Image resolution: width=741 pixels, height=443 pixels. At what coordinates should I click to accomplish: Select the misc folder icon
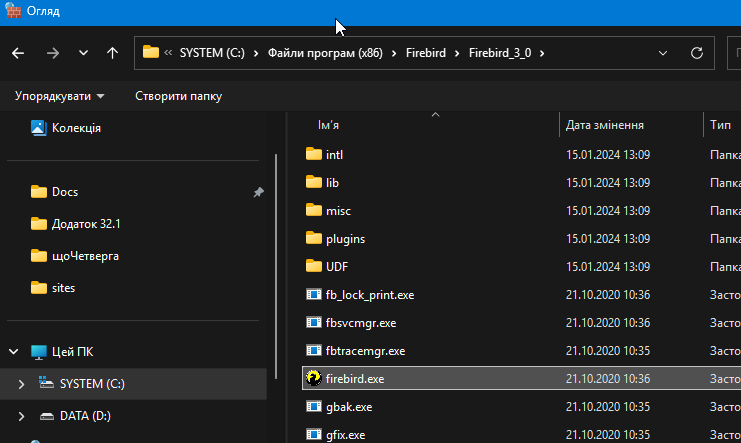coord(314,210)
